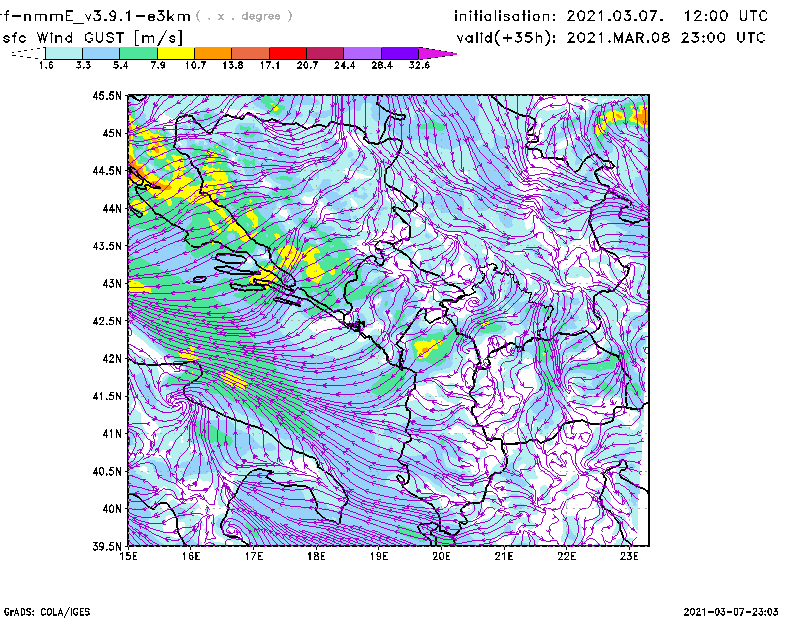
Task: Select the orange 10.7–13.8 legend swatch
Action: click(x=213, y=53)
